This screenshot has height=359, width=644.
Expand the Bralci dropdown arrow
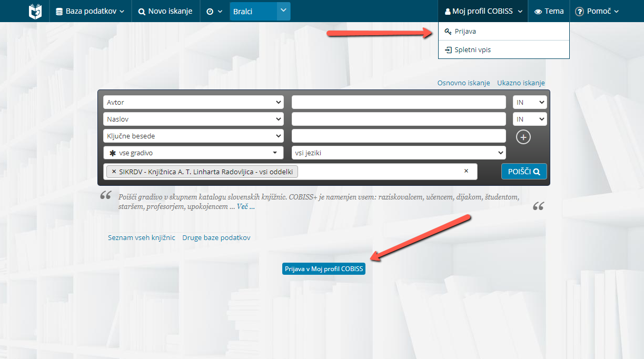[x=284, y=11]
